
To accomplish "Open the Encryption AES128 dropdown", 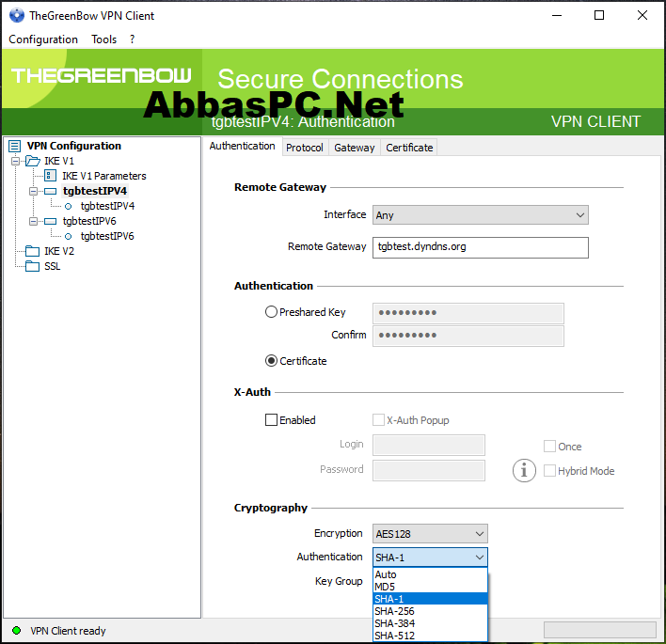I will coord(430,534).
